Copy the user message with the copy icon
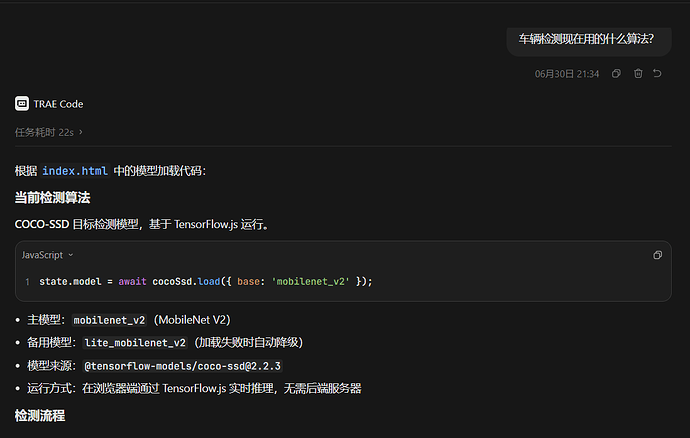Image resolution: width=690 pixels, height=438 pixels. tap(616, 74)
